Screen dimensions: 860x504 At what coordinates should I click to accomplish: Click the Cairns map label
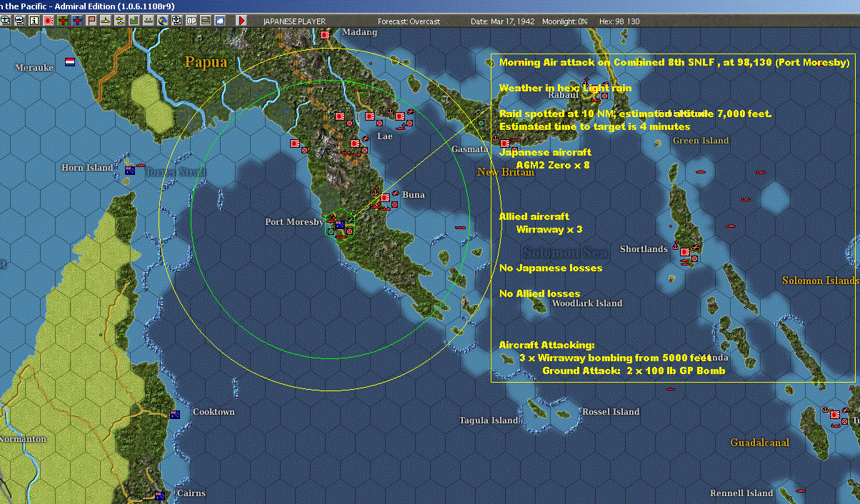tap(191, 493)
